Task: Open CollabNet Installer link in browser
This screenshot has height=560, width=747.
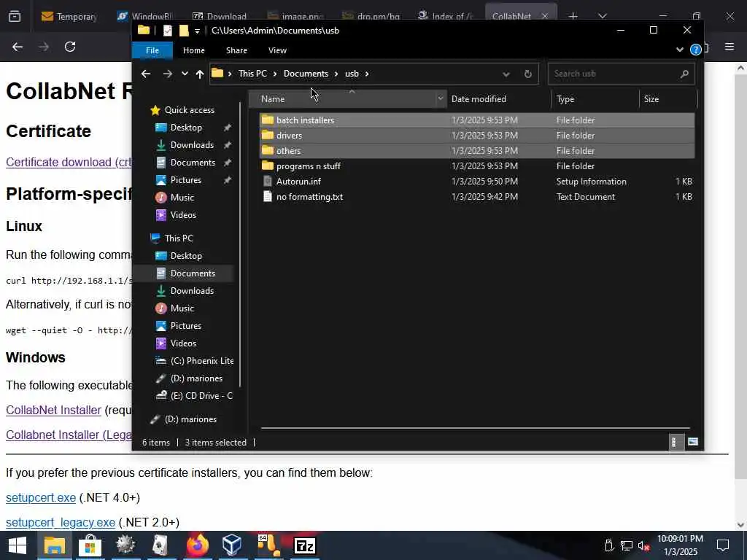Action: pos(54,410)
